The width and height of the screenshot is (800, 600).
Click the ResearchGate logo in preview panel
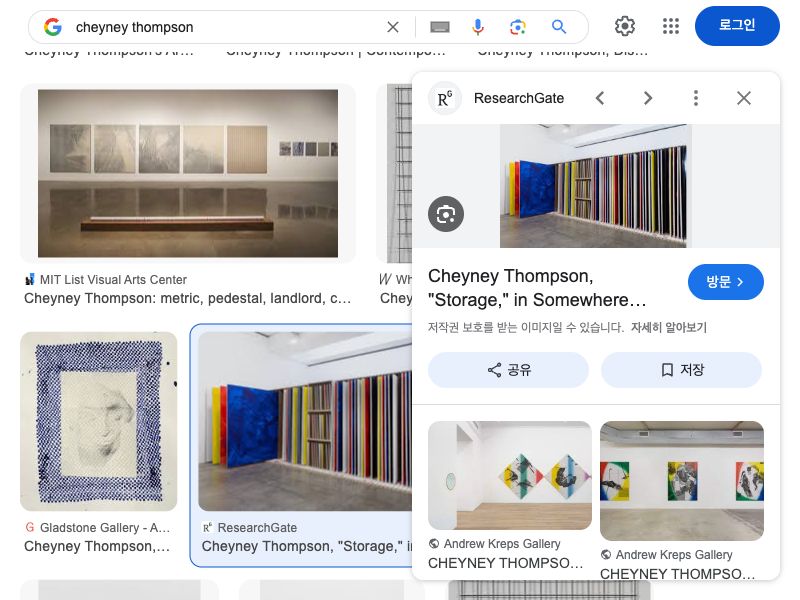click(x=445, y=98)
